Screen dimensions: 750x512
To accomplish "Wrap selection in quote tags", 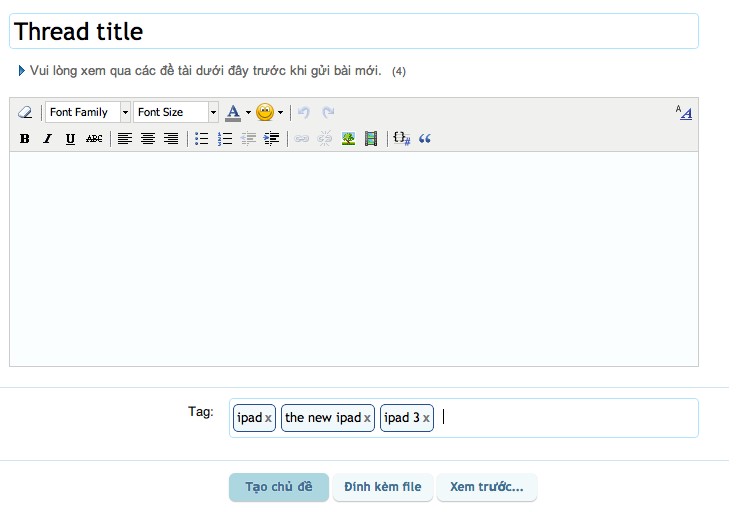I will coord(425,139).
